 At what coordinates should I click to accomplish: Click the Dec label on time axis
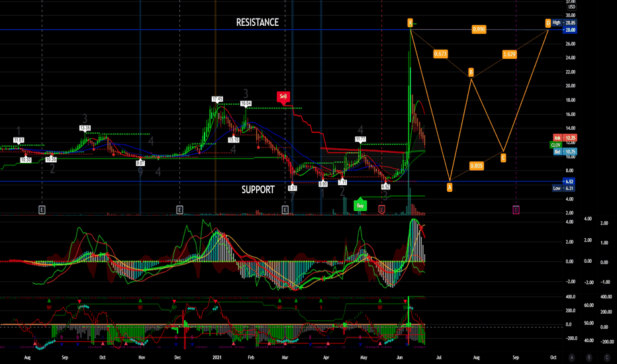[x=177, y=357]
